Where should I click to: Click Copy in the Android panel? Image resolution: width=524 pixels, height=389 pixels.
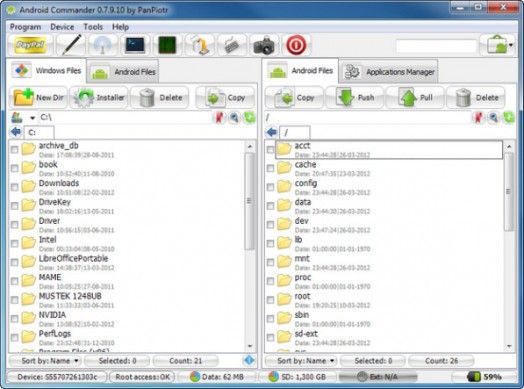coord(294,97)
